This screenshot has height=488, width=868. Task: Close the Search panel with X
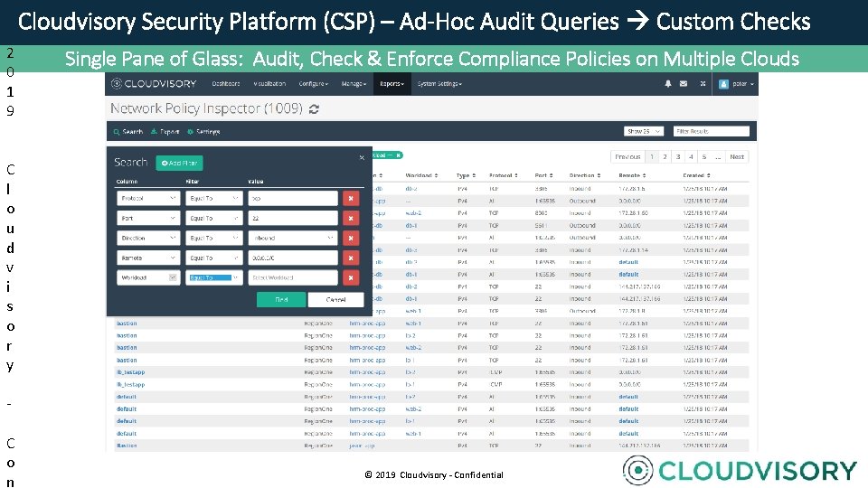(x=362, y=157)
